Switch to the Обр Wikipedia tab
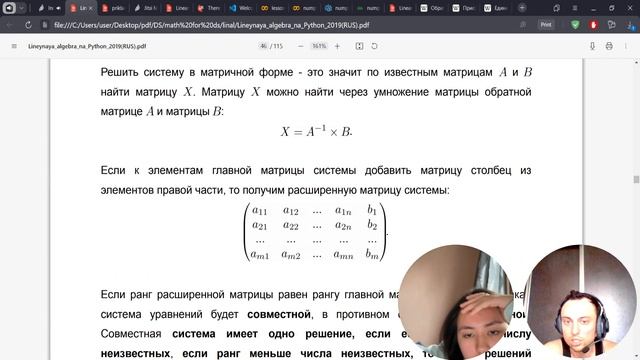640x360 pixels. tap(433, 8)
